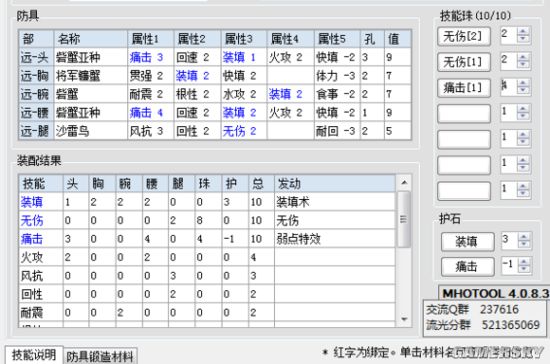This screenshot has width=550, height=364.
Task: Select the 耐震 skill result row
Action: [x=207, y=312]
